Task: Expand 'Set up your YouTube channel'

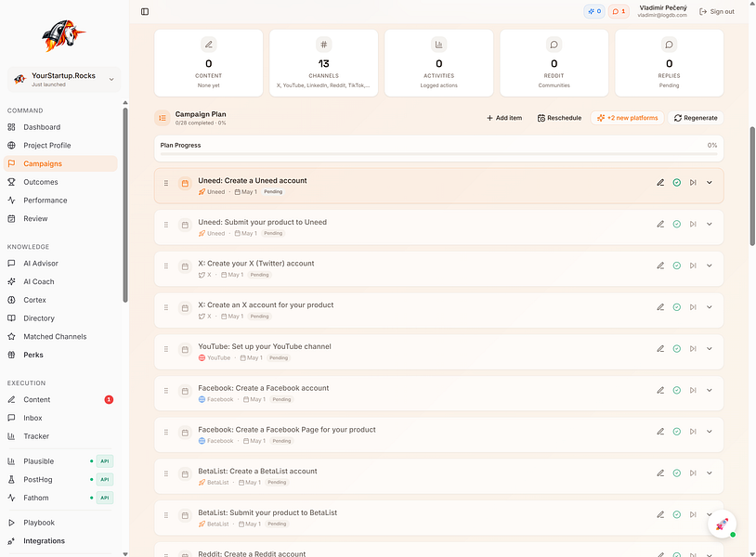Action: tap(710, 349)
